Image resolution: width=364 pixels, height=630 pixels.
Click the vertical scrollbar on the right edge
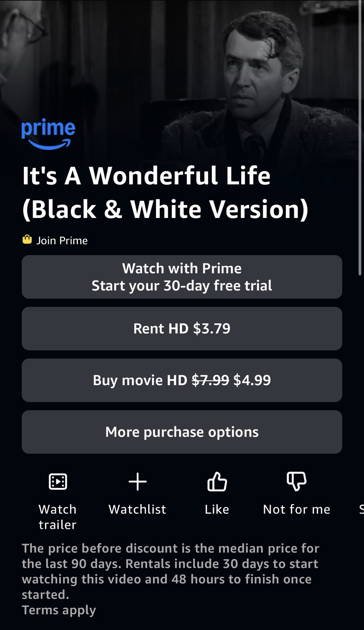coord(360,138)
